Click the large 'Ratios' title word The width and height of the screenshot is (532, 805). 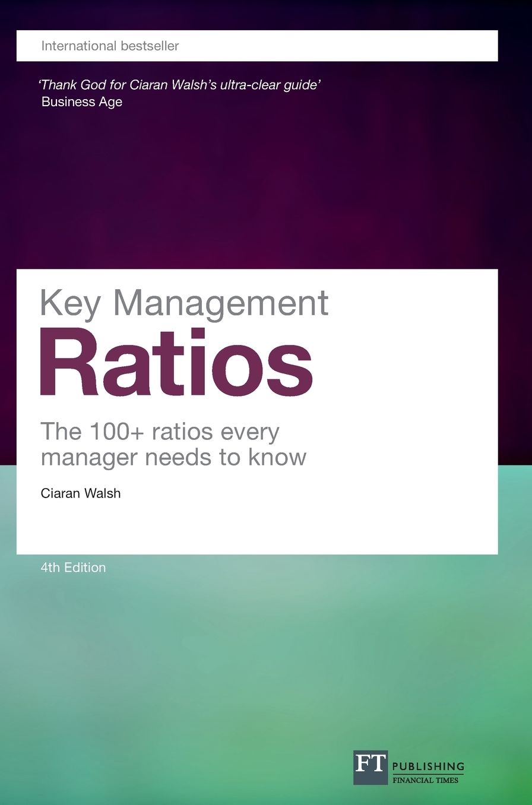(176, 362)
